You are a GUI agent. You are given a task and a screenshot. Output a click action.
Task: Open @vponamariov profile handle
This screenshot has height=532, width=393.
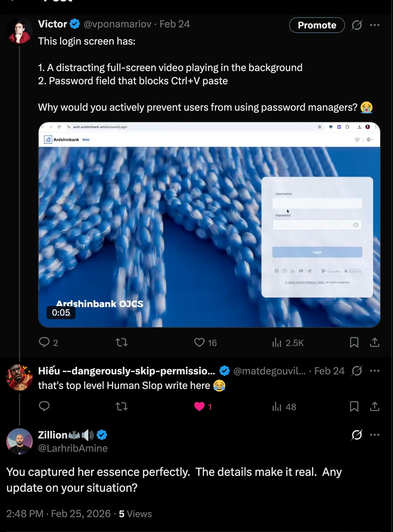117,24
